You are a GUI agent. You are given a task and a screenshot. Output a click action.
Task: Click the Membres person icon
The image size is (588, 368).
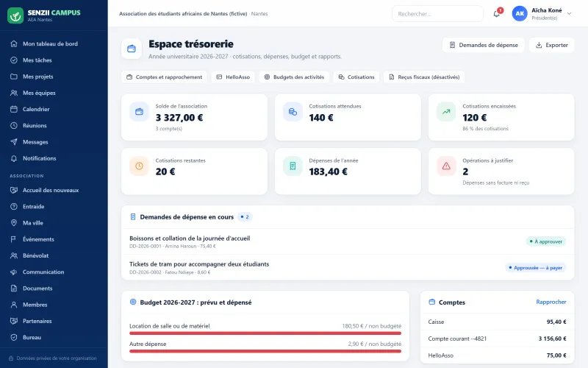coord(14,305)
